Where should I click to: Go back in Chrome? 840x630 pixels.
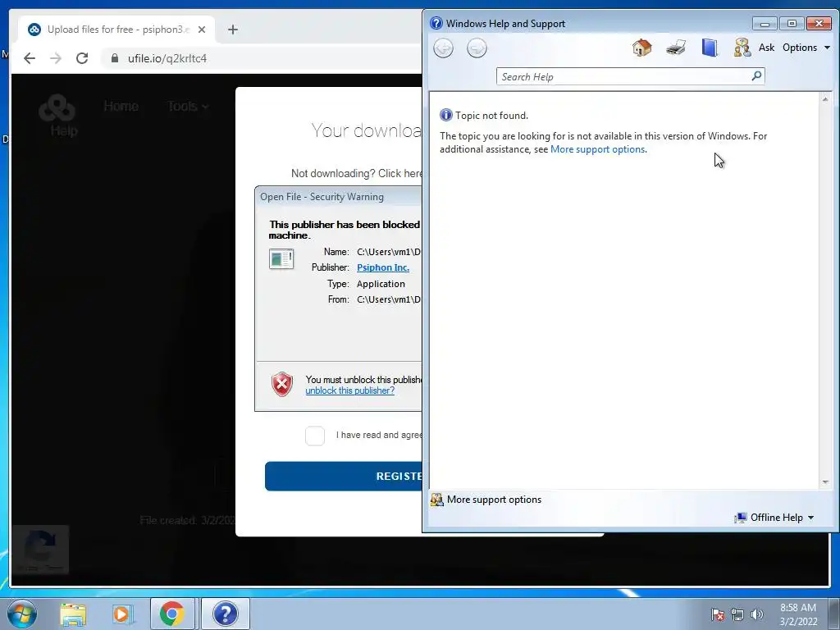click(30, 58)
